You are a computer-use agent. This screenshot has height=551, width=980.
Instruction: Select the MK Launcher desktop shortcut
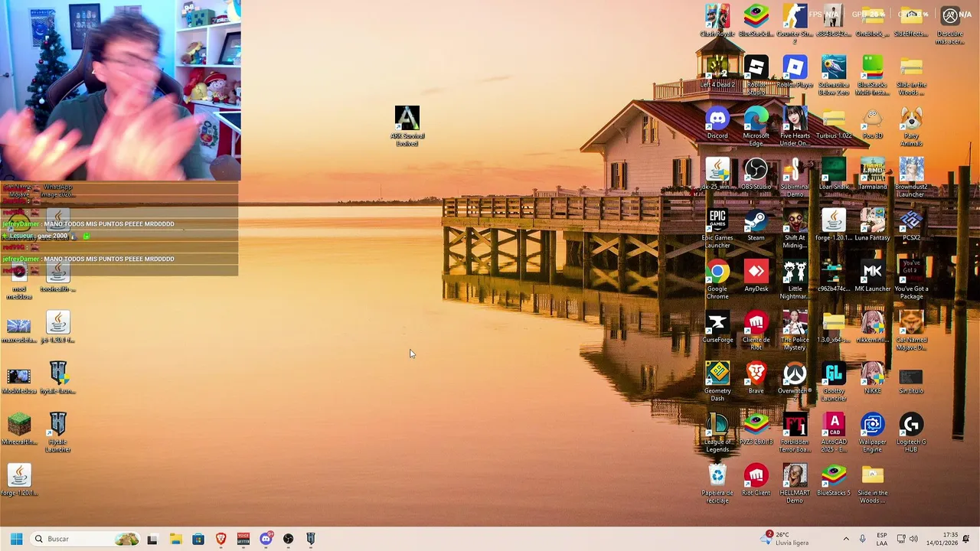coord(872,277)
